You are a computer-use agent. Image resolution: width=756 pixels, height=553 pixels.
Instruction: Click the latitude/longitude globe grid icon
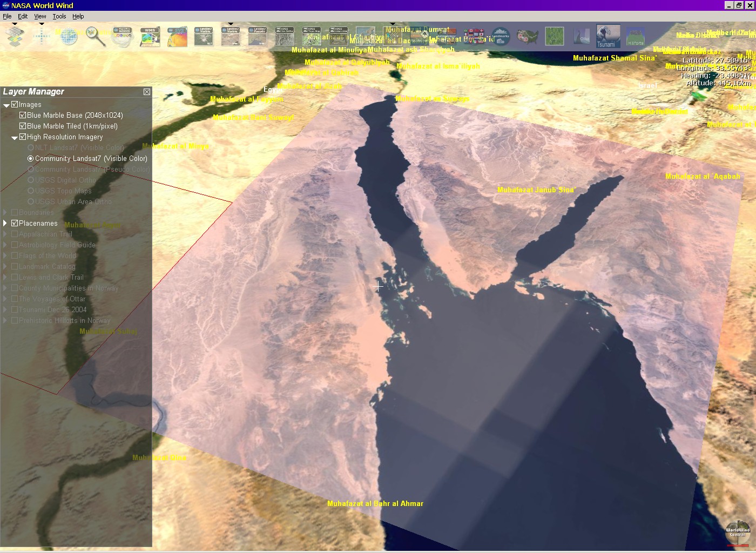[x=69, y=36]
